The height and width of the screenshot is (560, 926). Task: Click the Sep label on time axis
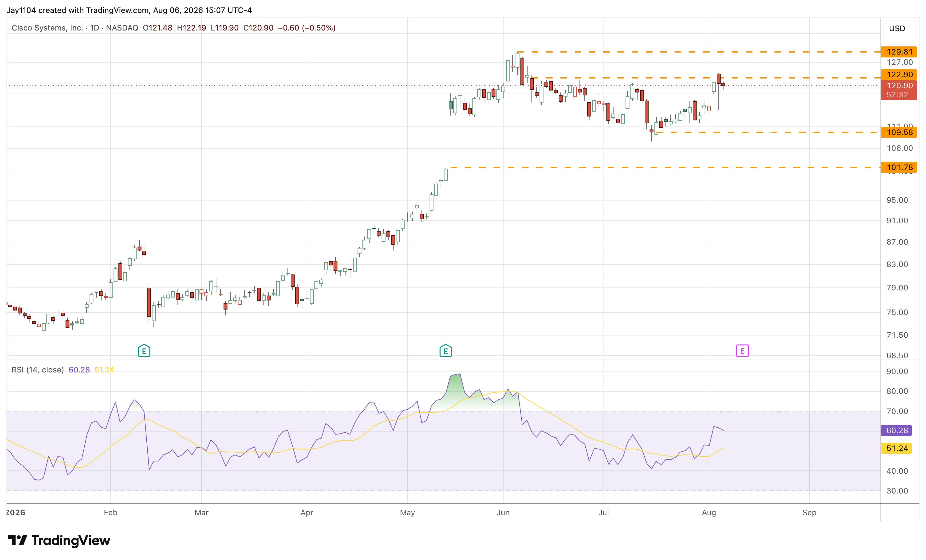click(x=809, y=513)
